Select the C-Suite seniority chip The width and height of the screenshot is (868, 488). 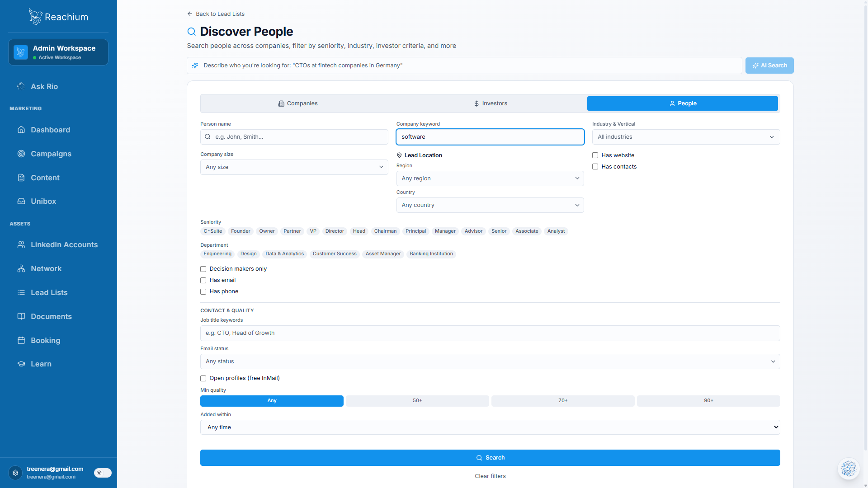coord(213,231)
